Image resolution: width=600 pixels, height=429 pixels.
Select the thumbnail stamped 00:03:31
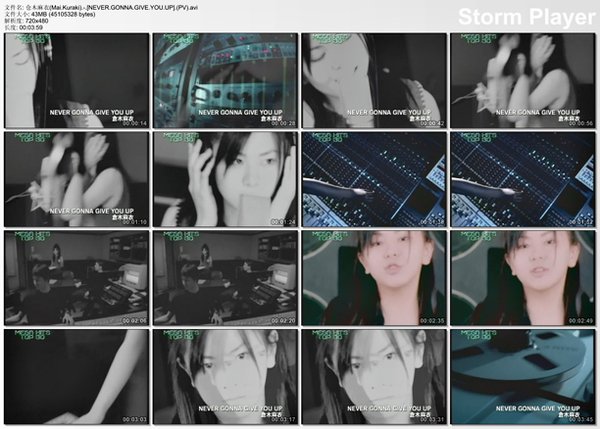(x=374, y=377)
